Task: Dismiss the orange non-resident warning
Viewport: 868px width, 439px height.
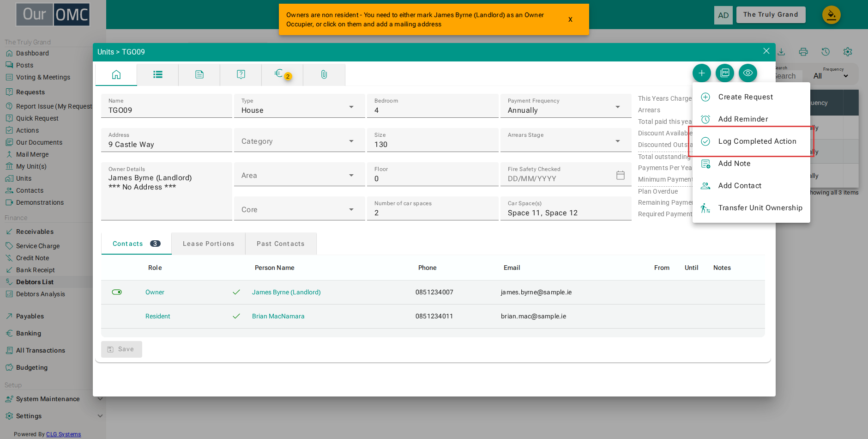Action: 570,19
